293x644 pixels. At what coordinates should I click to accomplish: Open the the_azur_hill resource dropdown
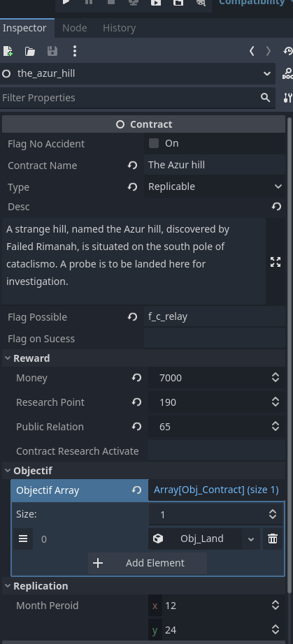[138, 73]
